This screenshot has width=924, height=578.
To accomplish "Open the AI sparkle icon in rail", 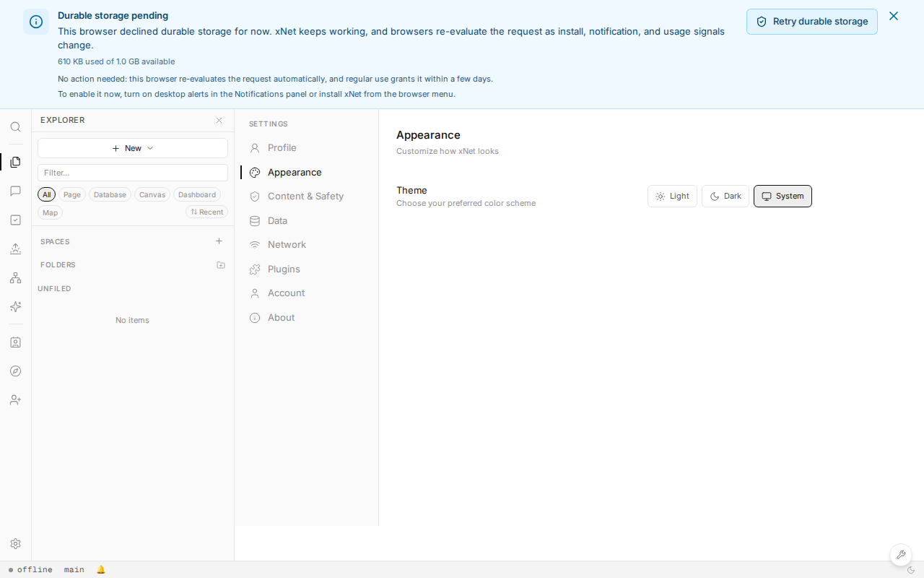I will coord(15,306).
